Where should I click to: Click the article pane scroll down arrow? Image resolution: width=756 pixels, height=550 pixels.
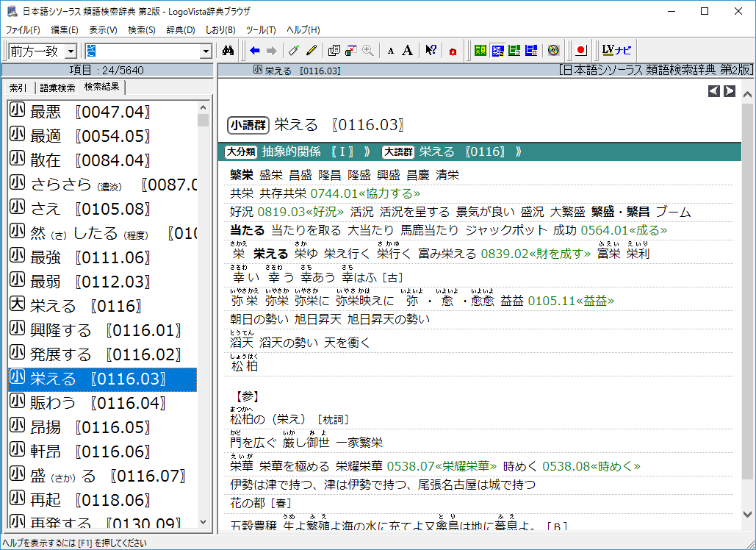click(748, 514)
